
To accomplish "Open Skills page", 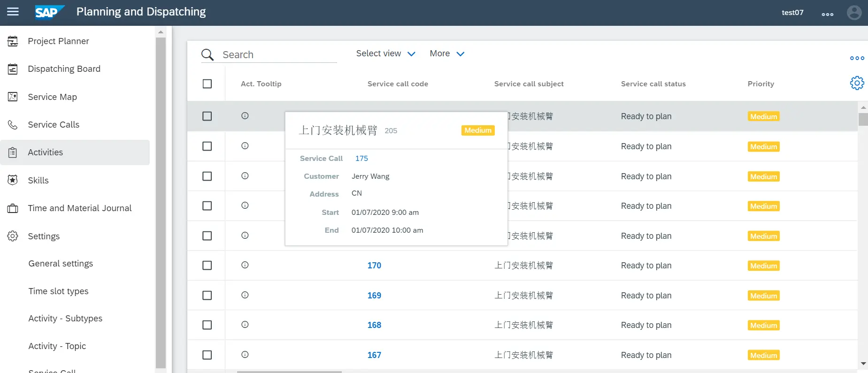I will (38, 181).
